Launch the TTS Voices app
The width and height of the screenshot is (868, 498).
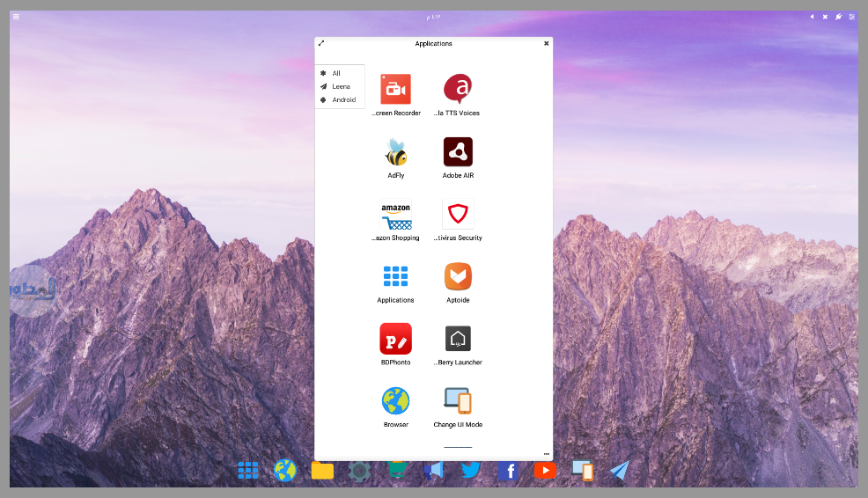[x=458, y=89]
